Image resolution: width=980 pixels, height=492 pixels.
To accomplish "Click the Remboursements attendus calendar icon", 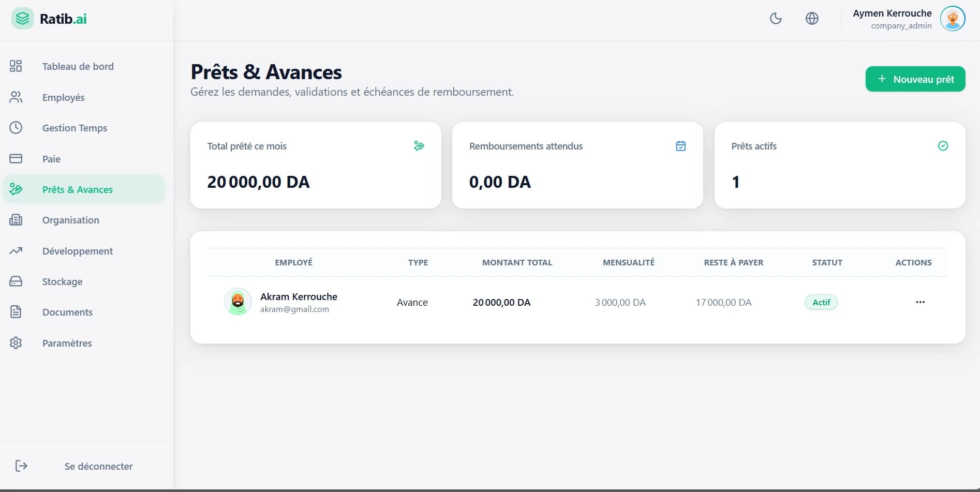I will 680,146.
